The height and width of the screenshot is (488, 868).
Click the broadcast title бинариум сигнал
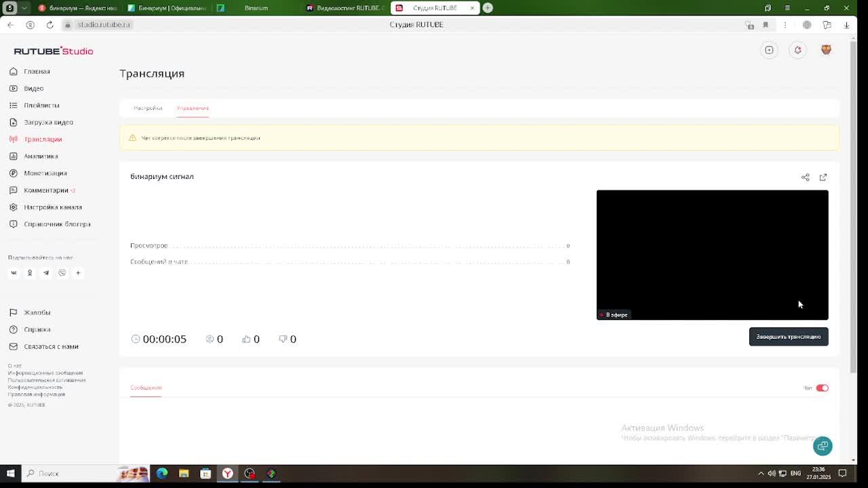tap(162, 176)
